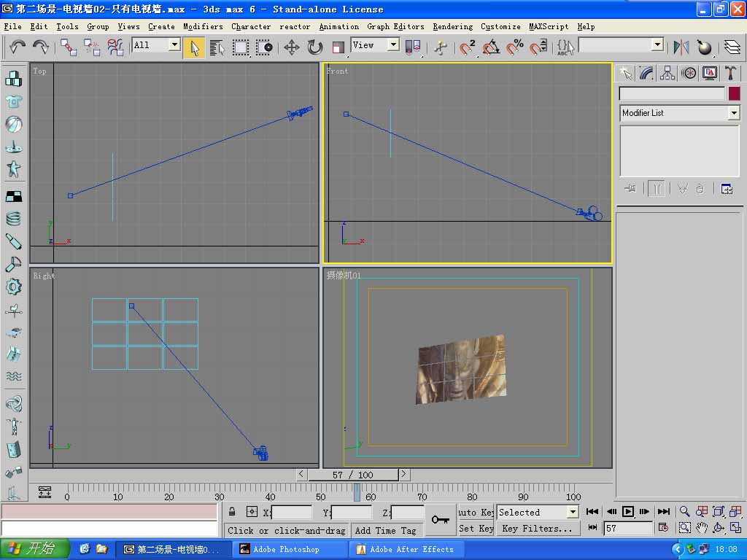Toggle the Pin Stack button
Viewport: 747px width, 560px height.
(x=630, y=189)
